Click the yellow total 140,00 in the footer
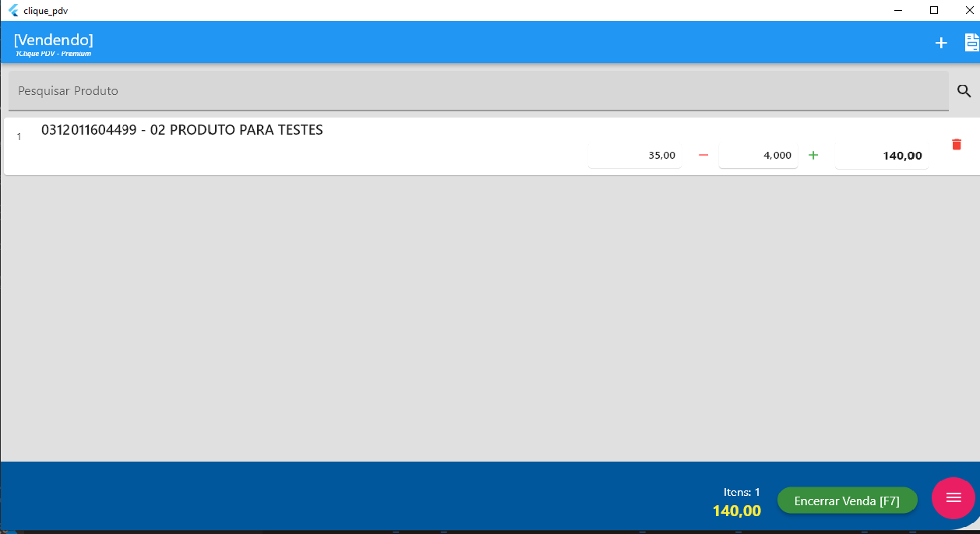 737,511
